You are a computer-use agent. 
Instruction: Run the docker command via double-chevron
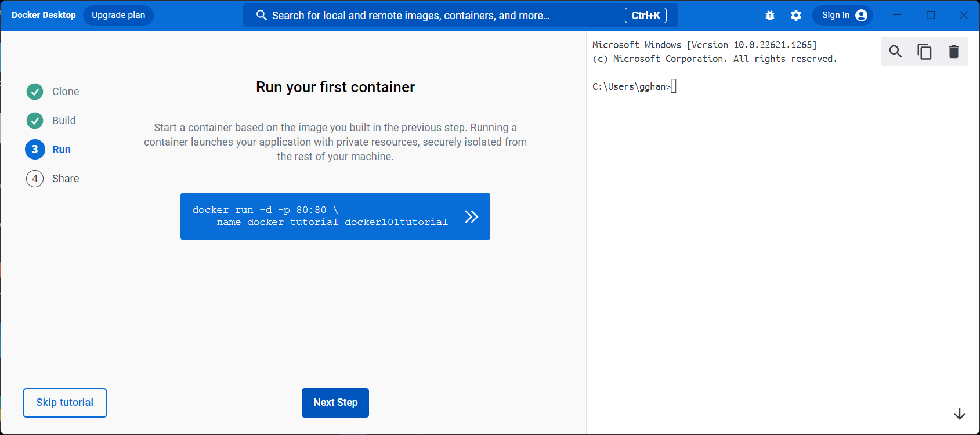(471, 216)
